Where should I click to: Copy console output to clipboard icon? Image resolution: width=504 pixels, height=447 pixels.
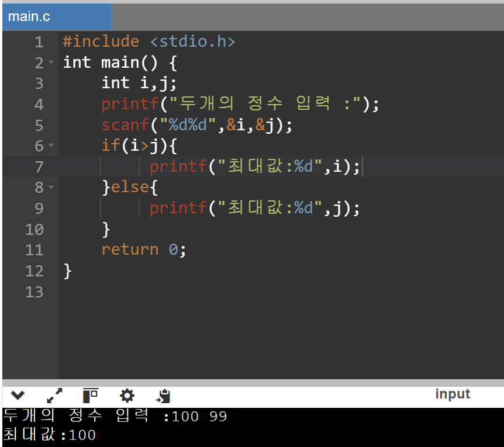click(163, 396)
